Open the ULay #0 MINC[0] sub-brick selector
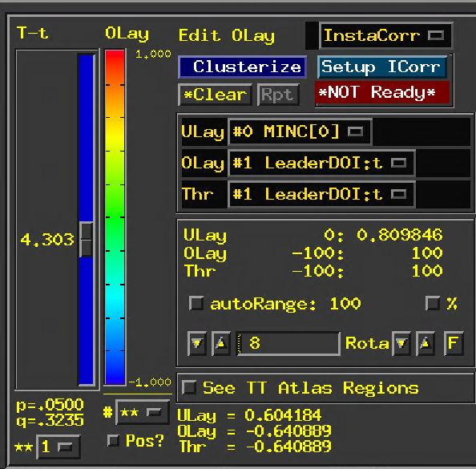Viewport: 476px width, 469px height. [300, 131]
